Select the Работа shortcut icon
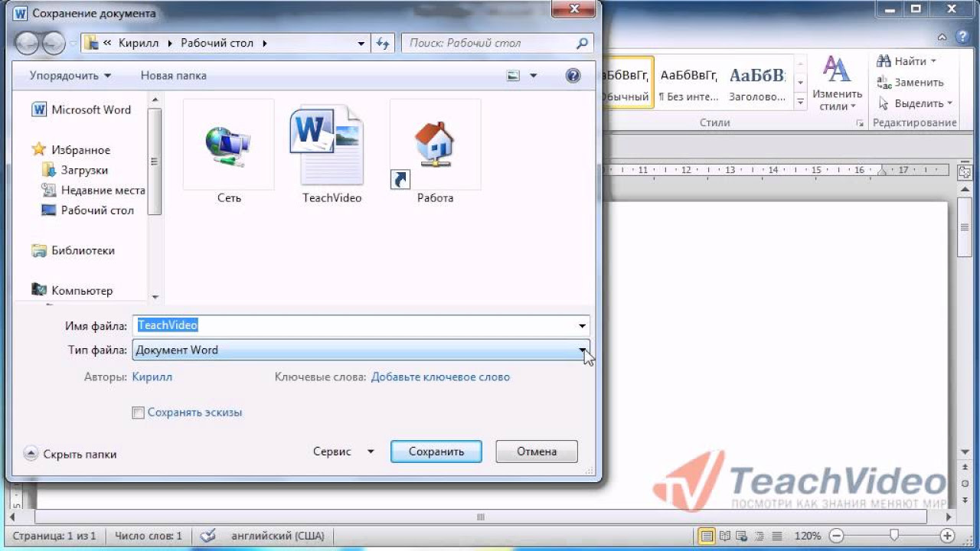This screenshot has height=551, width=980. [x=435, y=152]
